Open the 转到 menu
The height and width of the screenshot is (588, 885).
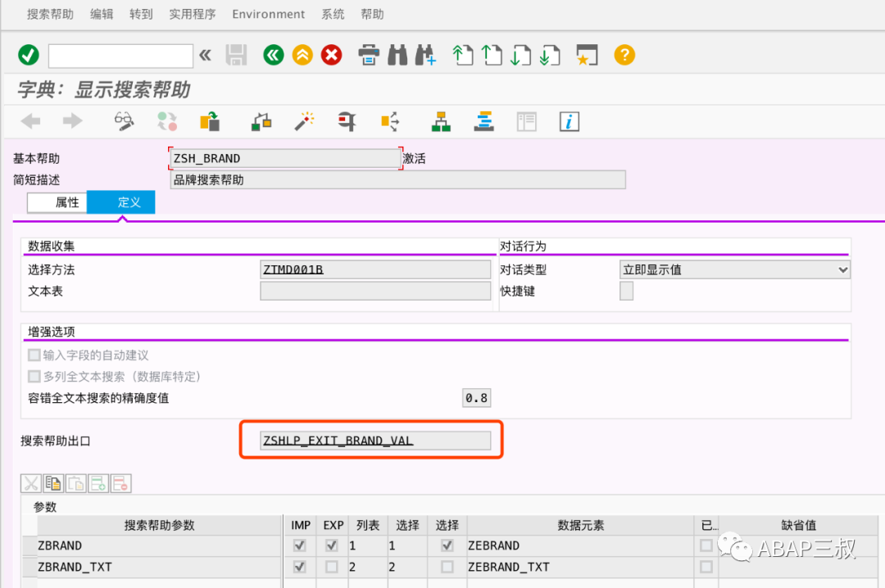pos(141,14)
